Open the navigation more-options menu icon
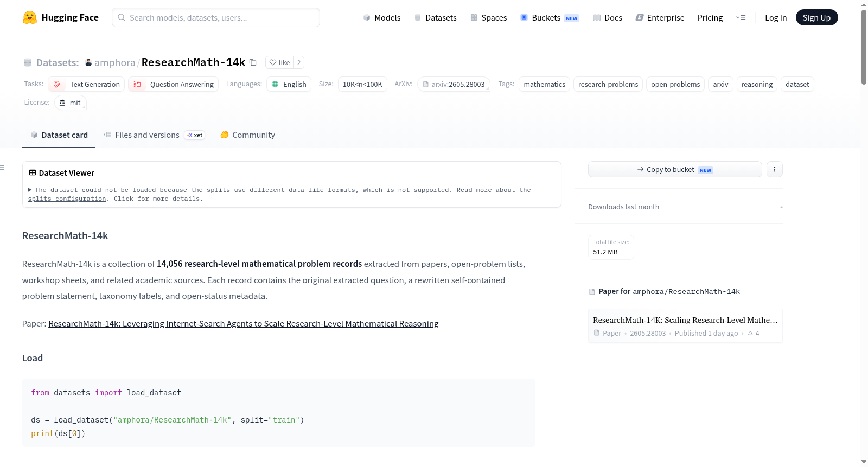The image size is (868, 467). [741, 17]
